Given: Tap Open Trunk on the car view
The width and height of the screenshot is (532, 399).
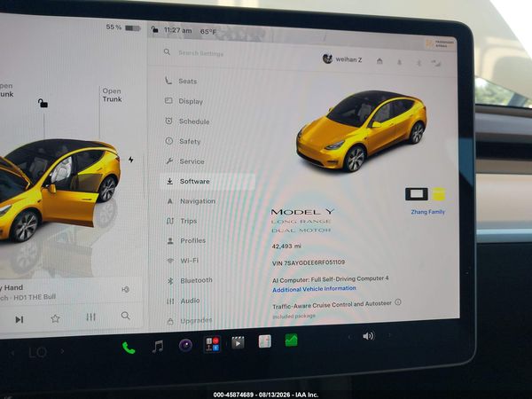Looking at the screenshot, I should 112,95.
